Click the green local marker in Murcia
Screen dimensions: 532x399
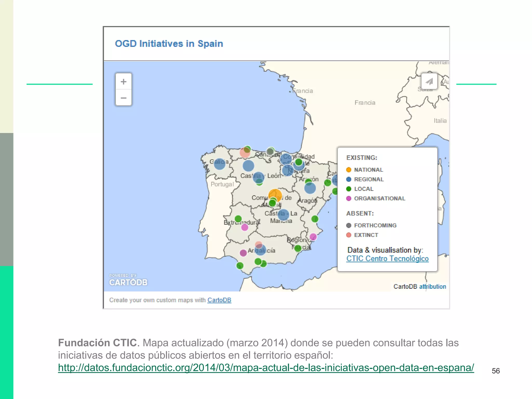[x=298, y=248]
